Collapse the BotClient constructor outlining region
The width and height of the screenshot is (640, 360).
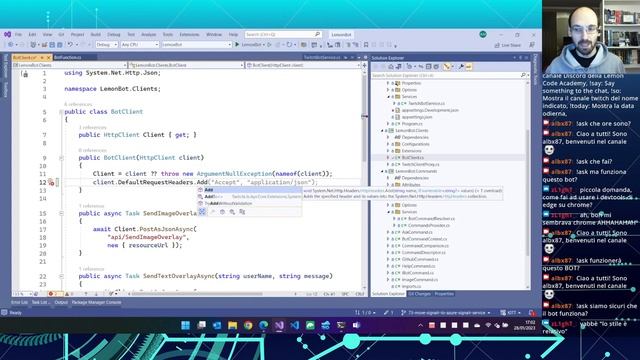(61, 158)
